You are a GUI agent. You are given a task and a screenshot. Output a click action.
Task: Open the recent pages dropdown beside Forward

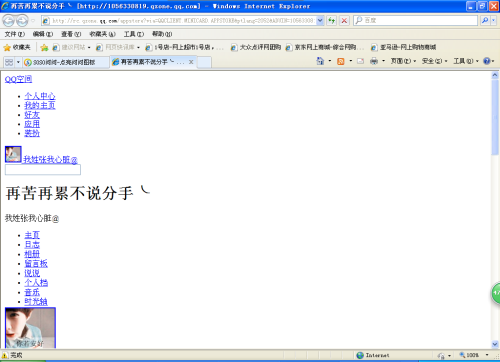(x=33, y=21)
